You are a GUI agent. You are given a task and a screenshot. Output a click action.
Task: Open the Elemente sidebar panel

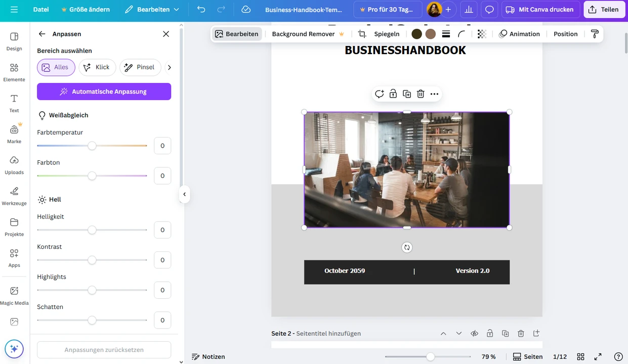click(x=14, y=72)
